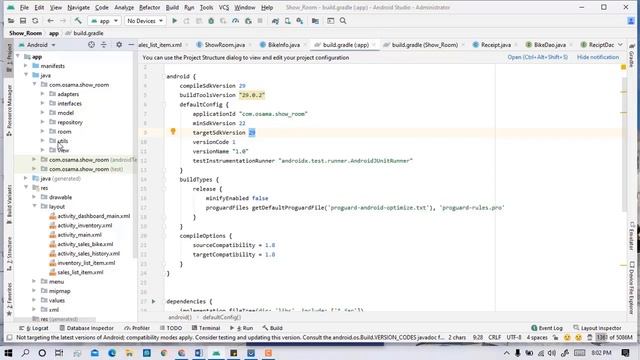Hide the project panel with minus icon
The width and height of the screenshot is (640, 360).
pos(131,44)
